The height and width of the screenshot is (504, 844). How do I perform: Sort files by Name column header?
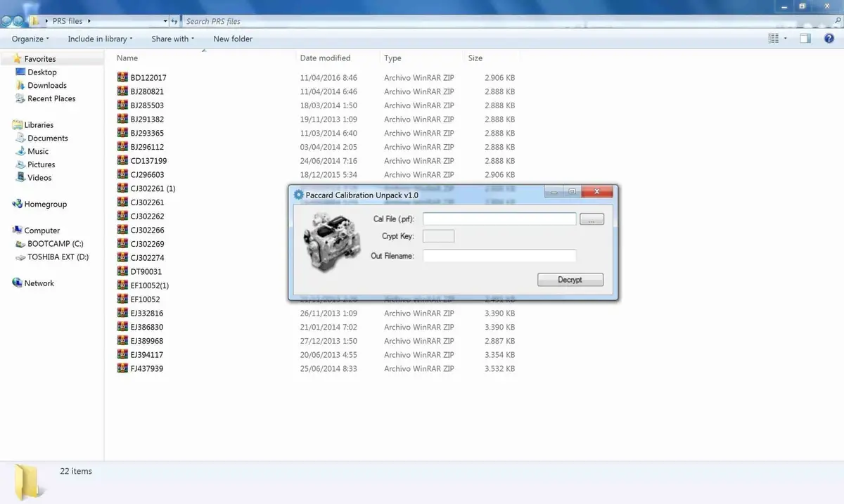point(127,58)
